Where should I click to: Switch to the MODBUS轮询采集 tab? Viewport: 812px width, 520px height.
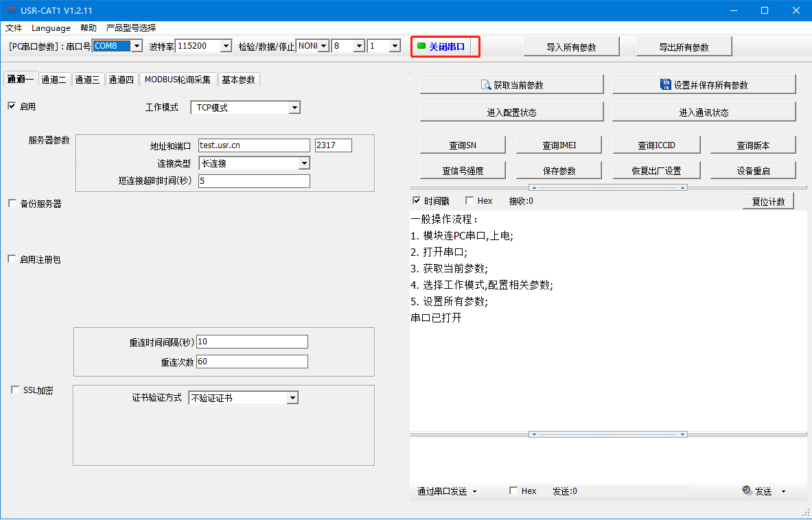pos(178,80)
